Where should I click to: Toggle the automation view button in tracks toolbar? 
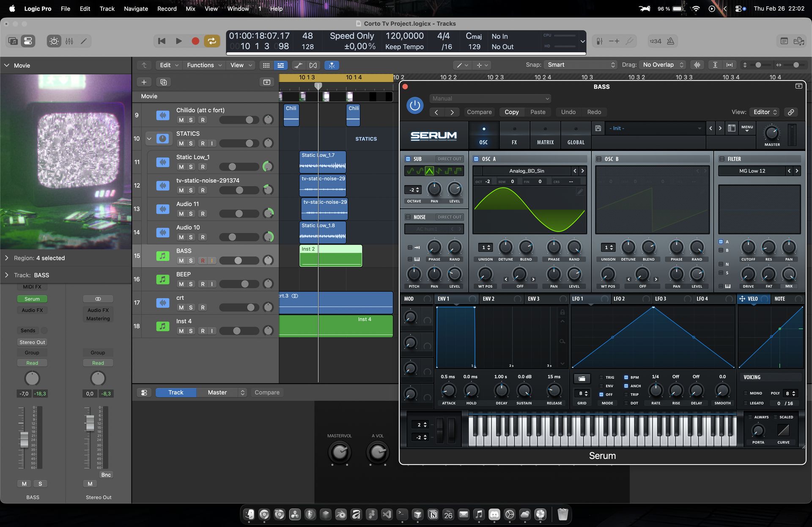click(298, 65)
